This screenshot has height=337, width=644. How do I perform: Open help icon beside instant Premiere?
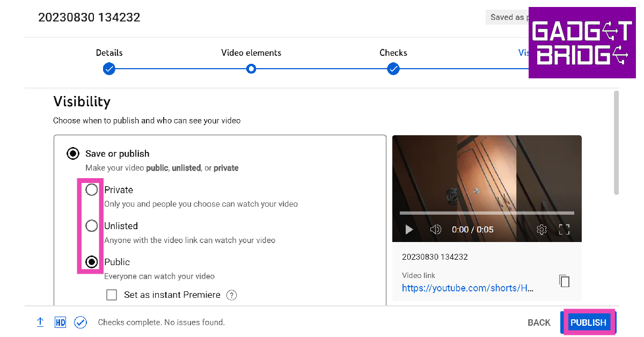pyautogui.click(x=231, y=295)
